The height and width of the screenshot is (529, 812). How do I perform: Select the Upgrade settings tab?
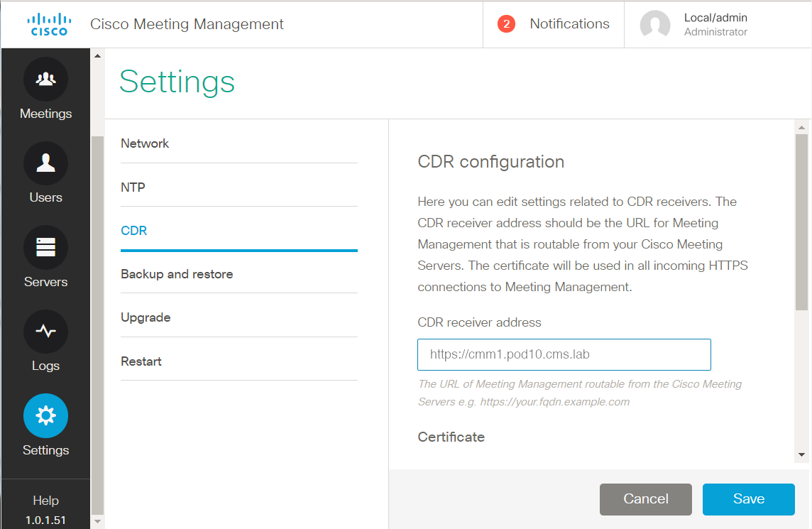tap(238, 317)
